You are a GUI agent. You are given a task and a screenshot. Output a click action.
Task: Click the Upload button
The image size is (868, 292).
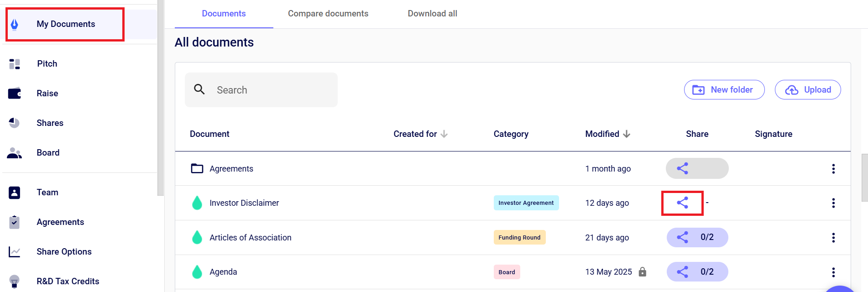pyautogui.click(x=807, y=90)
